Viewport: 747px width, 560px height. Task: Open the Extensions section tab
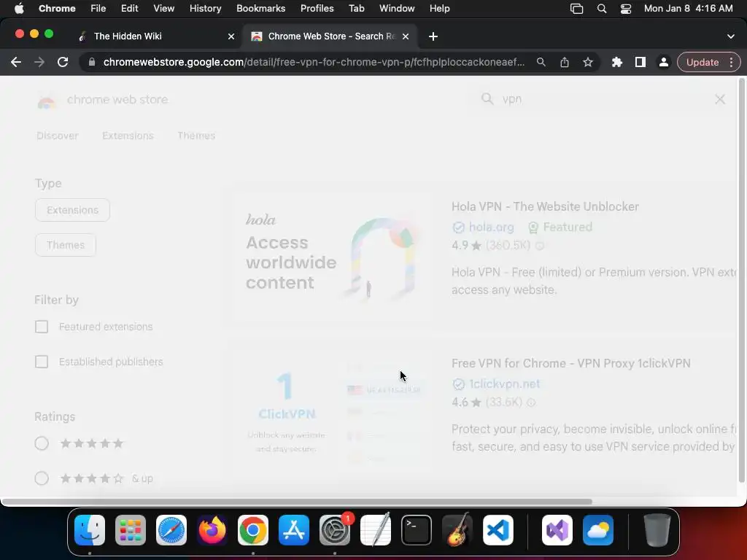click(128, 136)
